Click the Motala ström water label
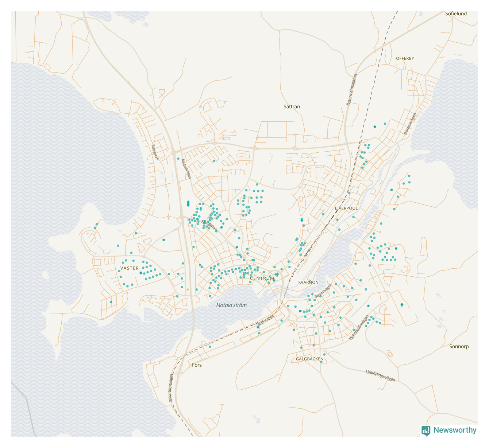Image resolution: width=489 pixels, height=448 pixels. pyautogui.click(x=231, y=305)
